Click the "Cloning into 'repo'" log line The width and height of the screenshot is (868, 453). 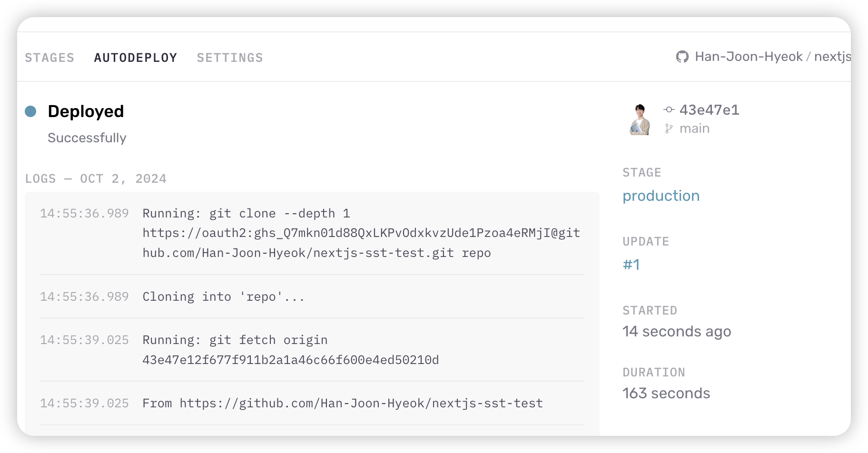point(224,297)
